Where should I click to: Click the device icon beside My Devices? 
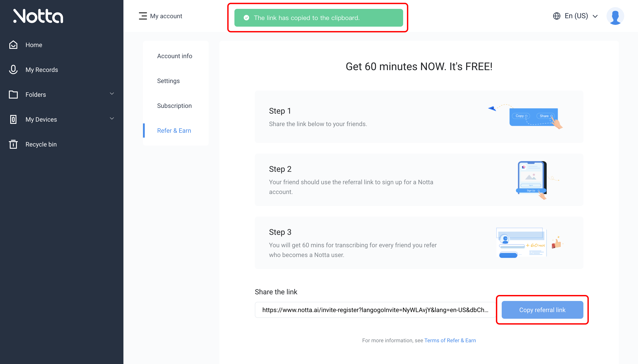pyautogui.click(x=13, y=119)
